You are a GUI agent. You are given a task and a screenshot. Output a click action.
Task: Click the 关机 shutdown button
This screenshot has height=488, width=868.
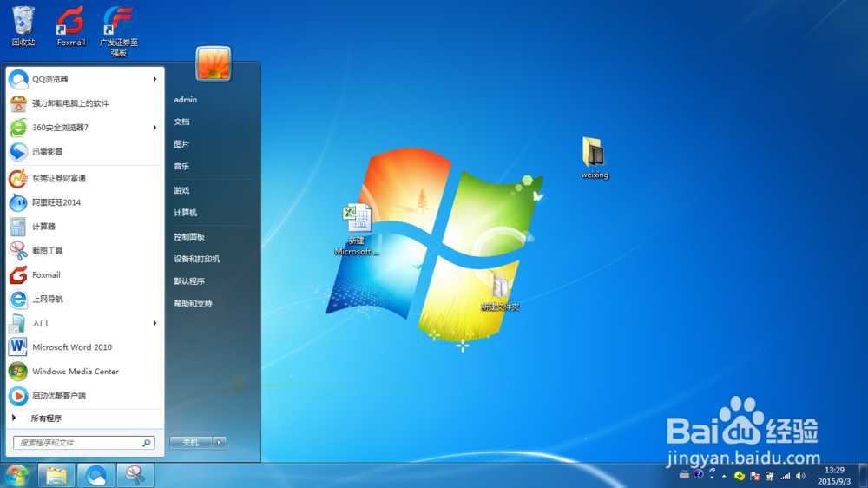pos(191,443)
